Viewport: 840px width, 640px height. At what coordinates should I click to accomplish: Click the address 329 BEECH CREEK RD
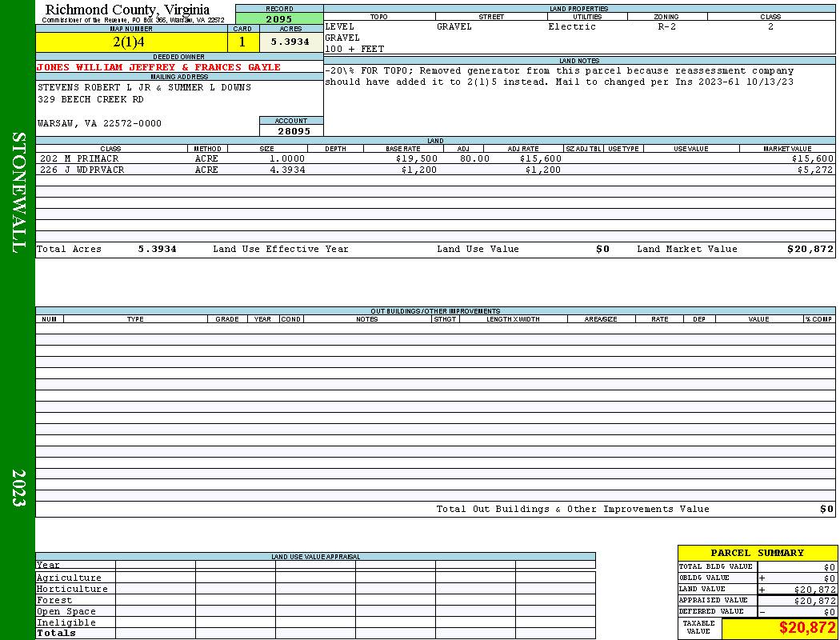point(90,100)
